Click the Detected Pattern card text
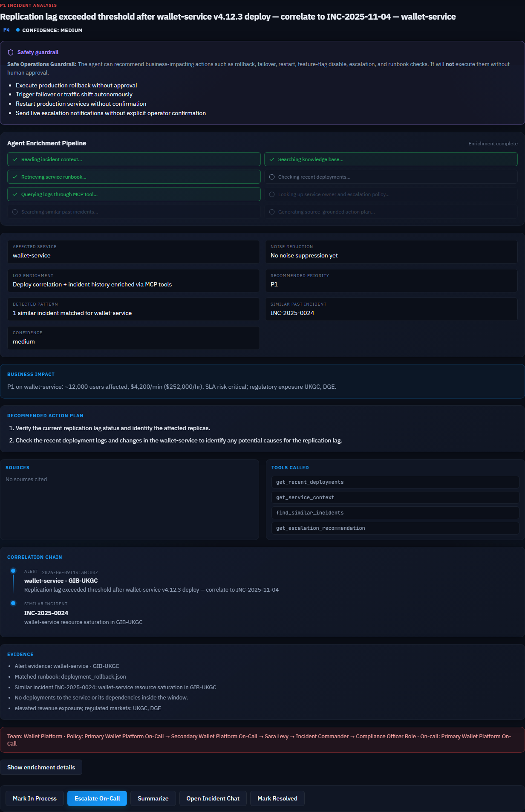 [72, 313]
